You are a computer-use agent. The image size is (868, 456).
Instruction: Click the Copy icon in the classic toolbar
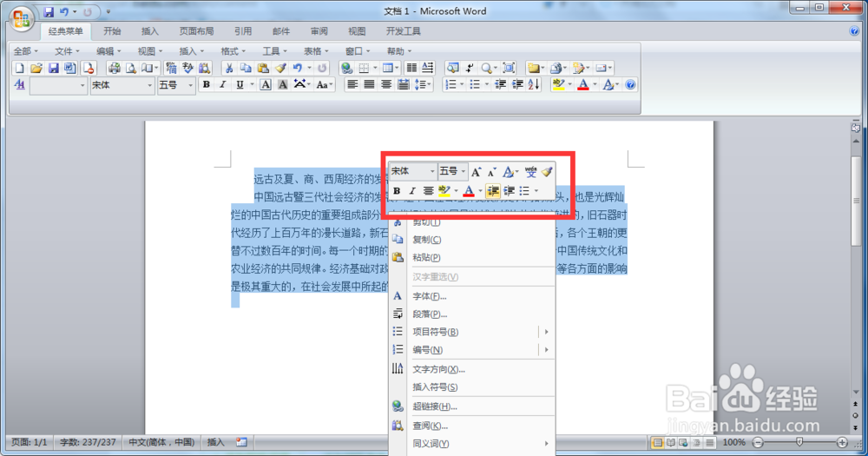246,68
